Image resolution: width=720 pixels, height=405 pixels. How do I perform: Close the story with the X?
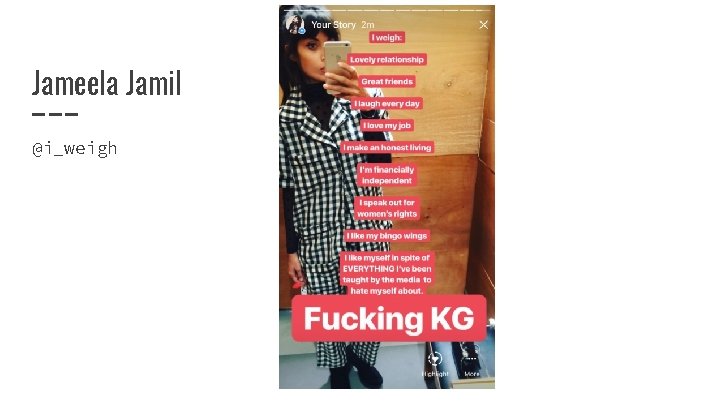[484, 25]
